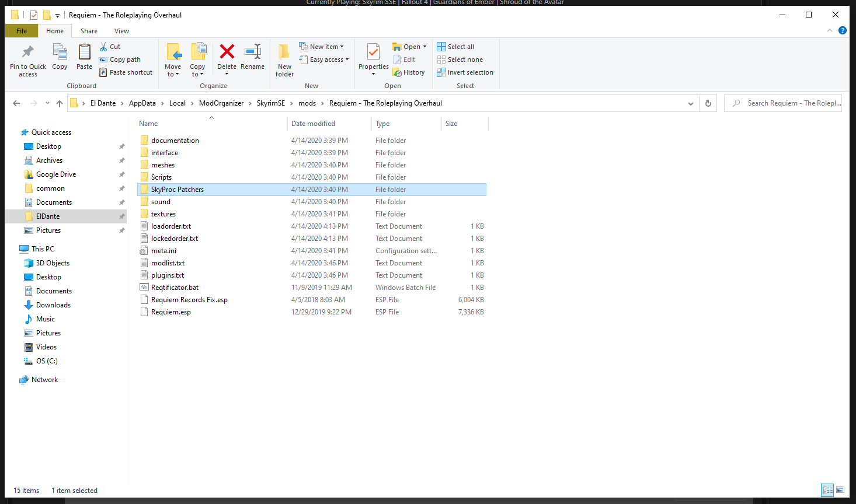Select Network in sidebar
This screenshot has width=856, height=504.
tap(44, 380)
